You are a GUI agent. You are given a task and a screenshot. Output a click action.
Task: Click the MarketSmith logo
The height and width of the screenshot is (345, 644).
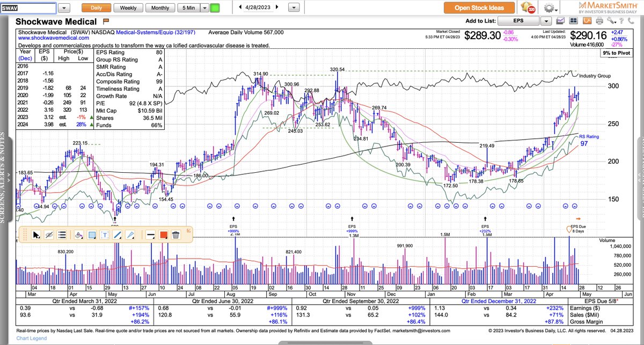click(607, 8)
